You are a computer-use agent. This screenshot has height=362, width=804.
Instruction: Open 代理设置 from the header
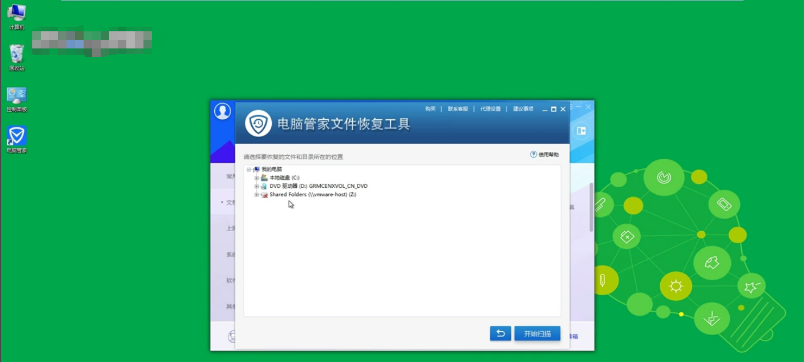490,109
